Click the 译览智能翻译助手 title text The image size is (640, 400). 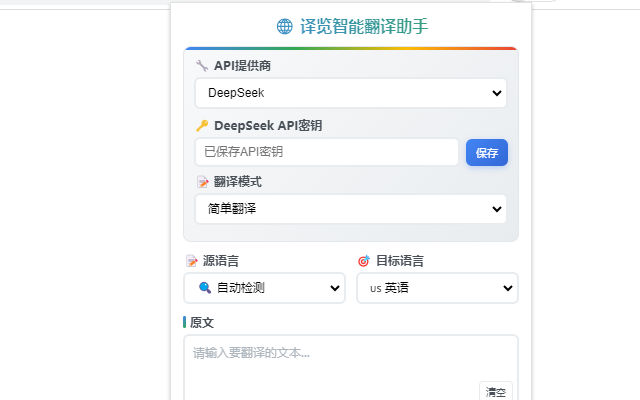(x=364, y=27)
